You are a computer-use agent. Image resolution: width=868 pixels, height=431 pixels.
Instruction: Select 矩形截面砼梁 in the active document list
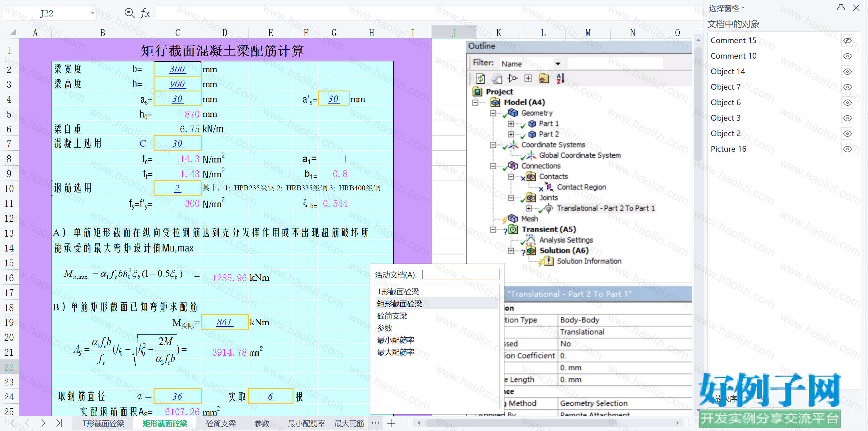click(437, 304)
